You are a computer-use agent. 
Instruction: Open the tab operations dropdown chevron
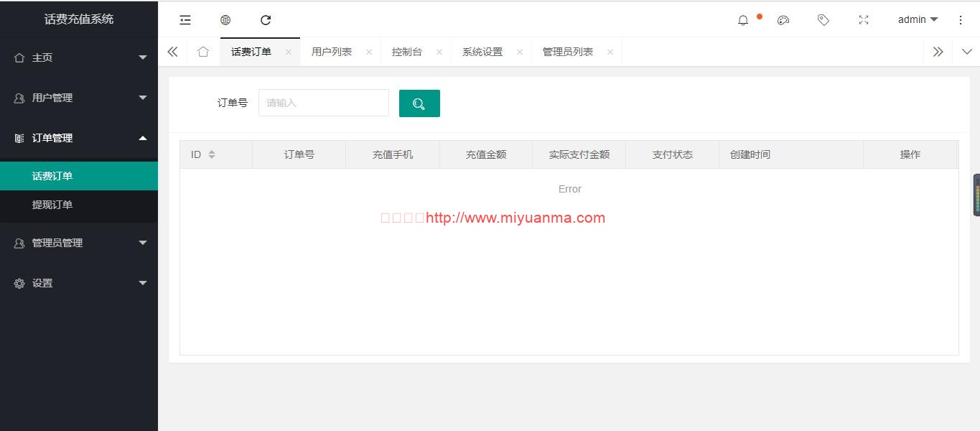[x=966, y=52]
